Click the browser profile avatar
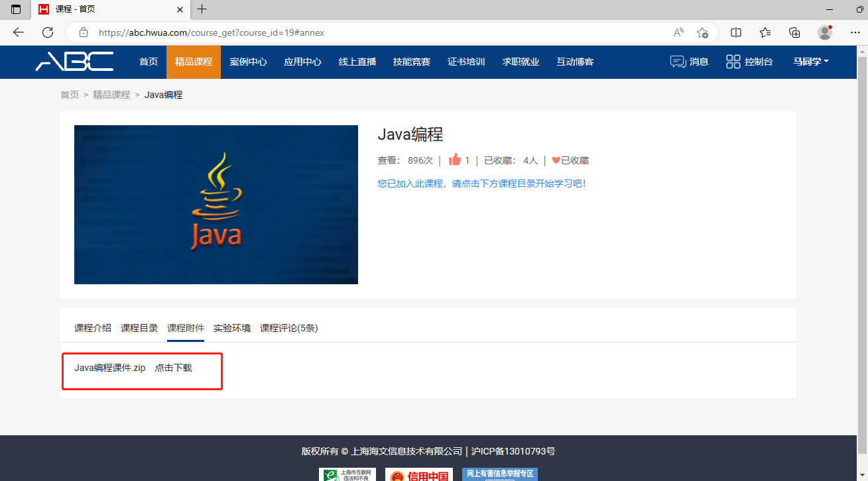Viewport: 868px width, 481px height. coord(825,32)
